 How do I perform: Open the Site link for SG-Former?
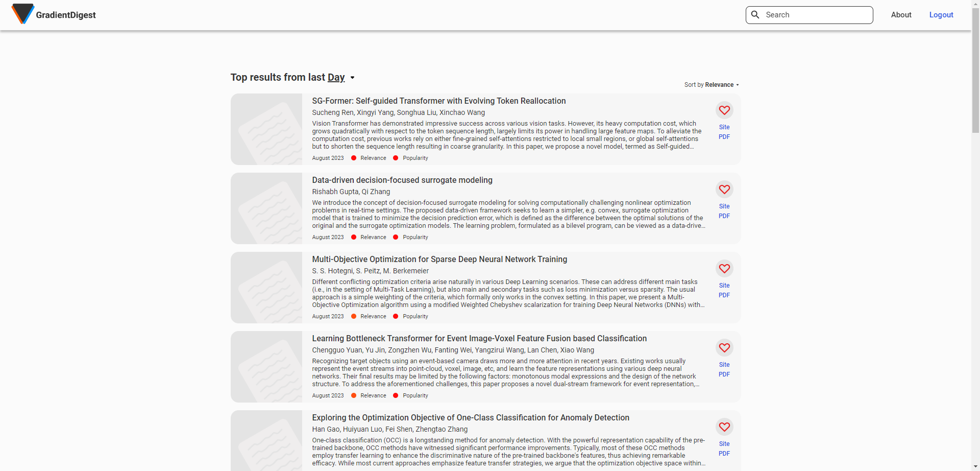coord(724,127)
